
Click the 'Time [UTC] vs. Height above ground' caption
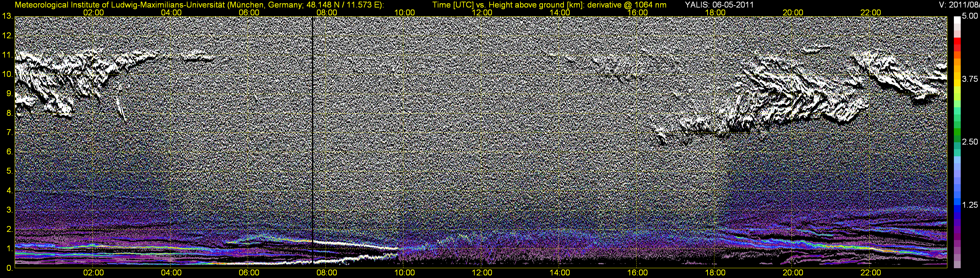[549, 5]
